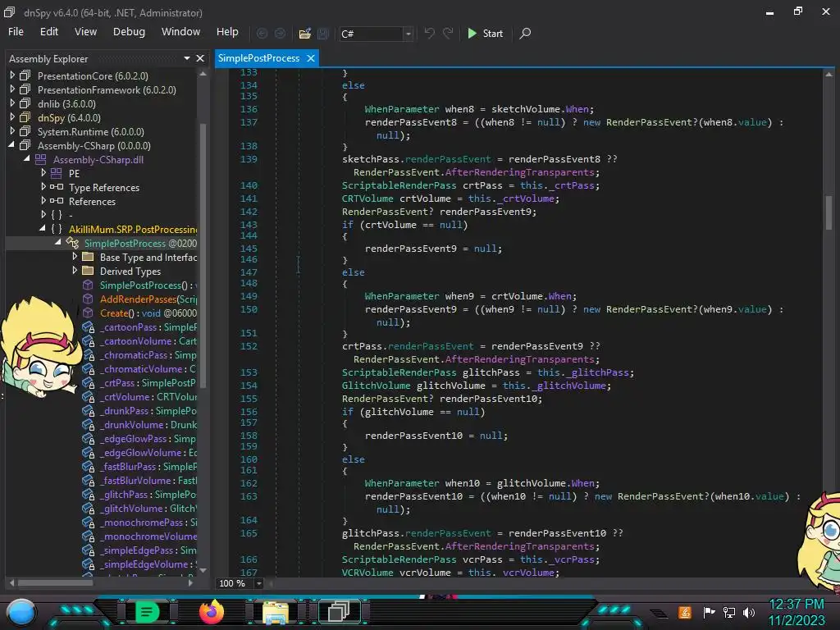This screenshot has height=630, width=840.
Task: Open Firefox from the taskbar
Action: [212, 611]
